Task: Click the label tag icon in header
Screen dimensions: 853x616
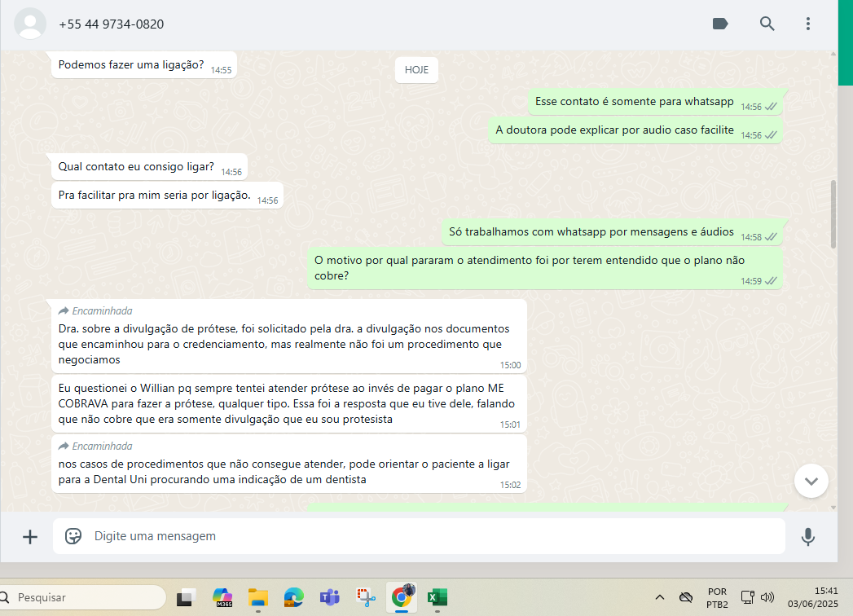Action: (719, 24)
